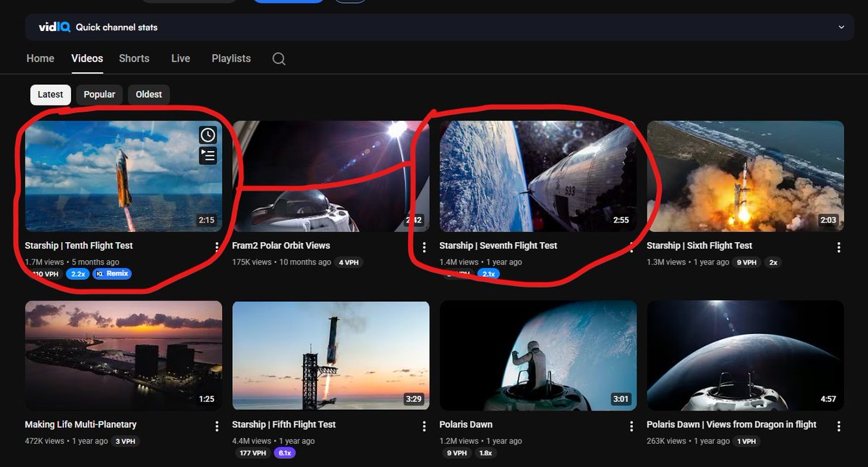Image resolution: width=868 pixels, height=467 pixels.
Task: Click the 177 VPH badge under Fifth Flight Test
Action: point(252,453)
